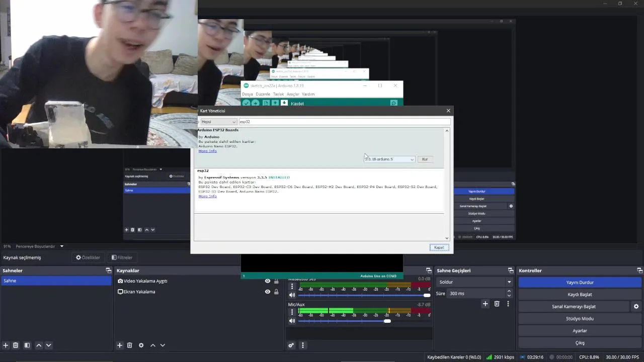Mute the Masaüstü Ses channel
The image size is (644, 362).
pos(292,295)
